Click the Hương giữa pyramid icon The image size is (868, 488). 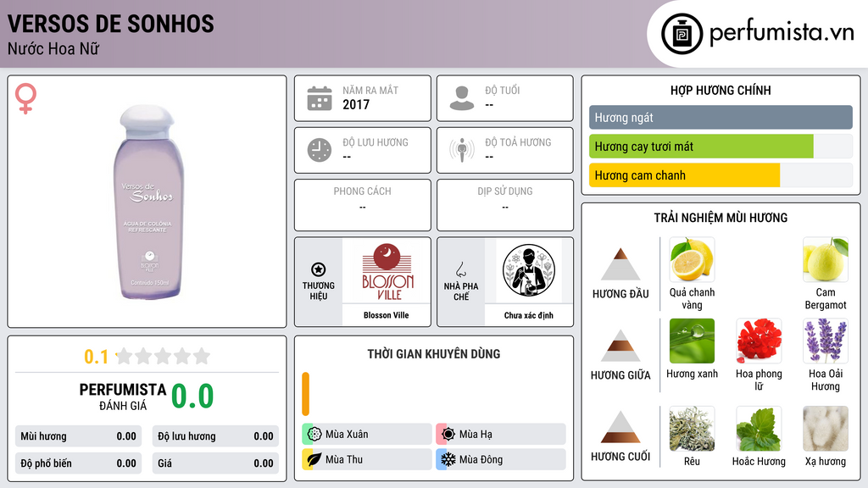pos(620,346)
